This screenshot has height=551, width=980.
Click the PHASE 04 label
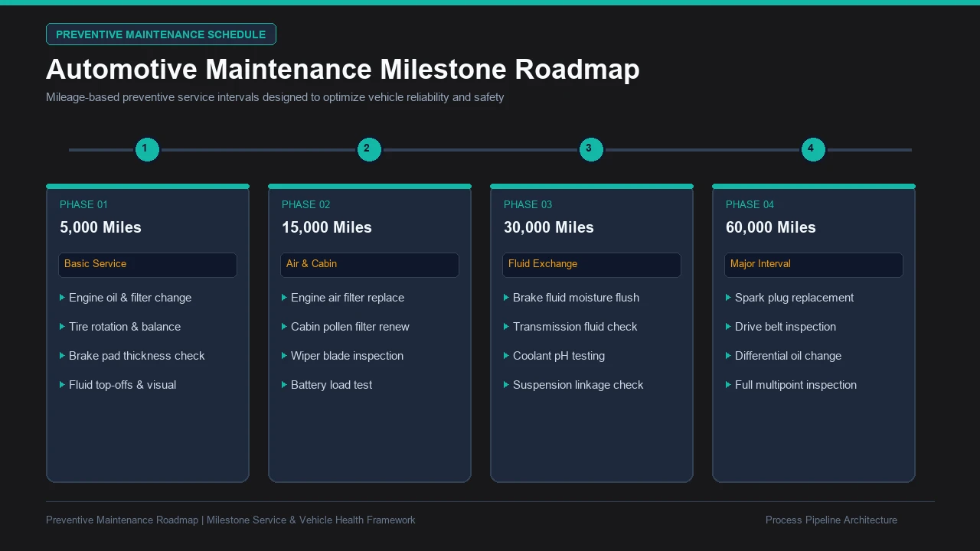click(750, 204)
